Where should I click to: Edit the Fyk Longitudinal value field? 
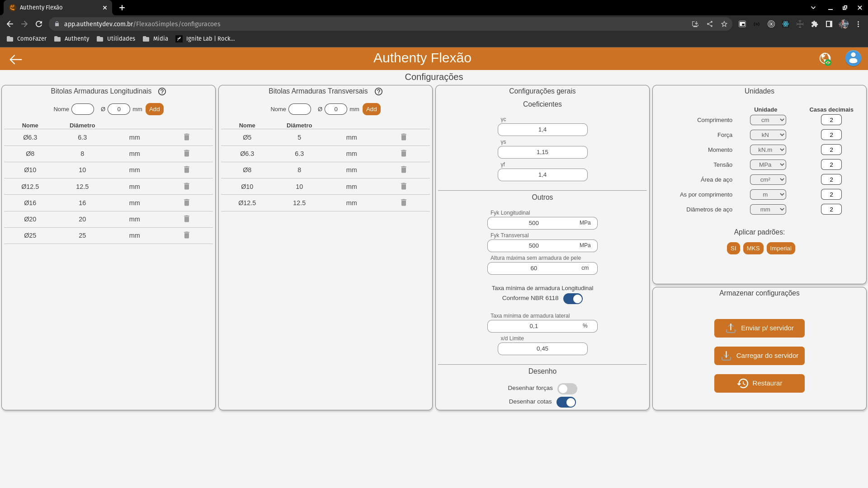coord(542,223)
